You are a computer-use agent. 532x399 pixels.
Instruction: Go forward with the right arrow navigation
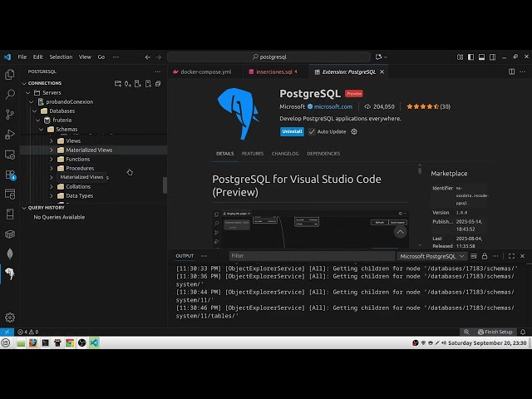tap(159, 57)
